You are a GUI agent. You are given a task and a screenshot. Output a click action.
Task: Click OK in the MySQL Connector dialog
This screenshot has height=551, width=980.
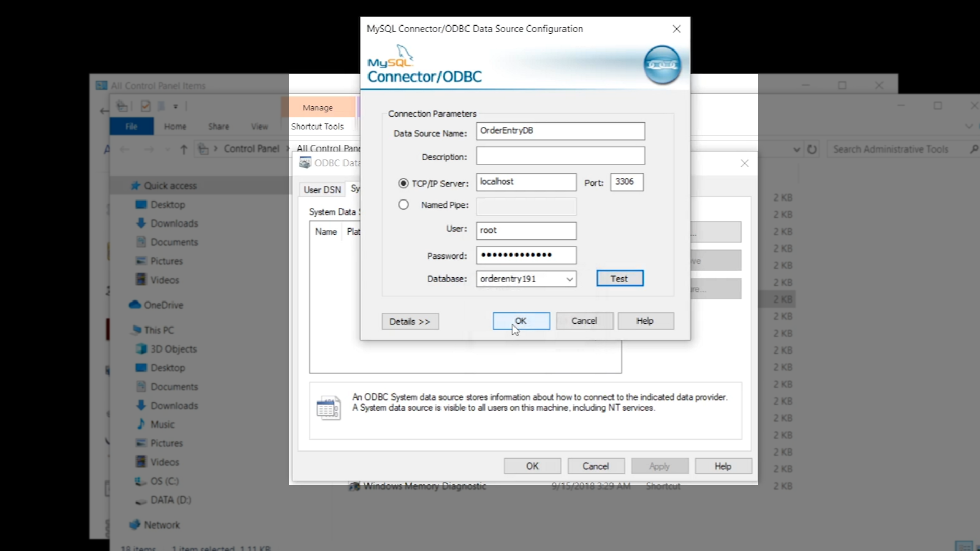pos(521,321)
